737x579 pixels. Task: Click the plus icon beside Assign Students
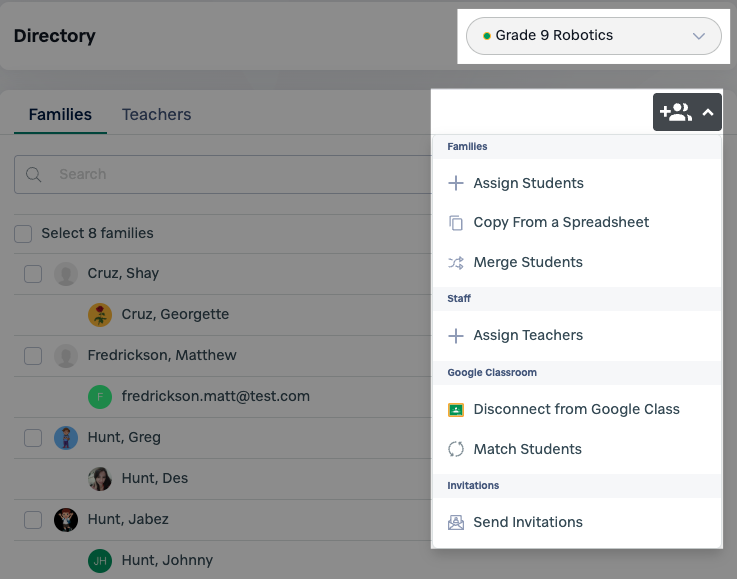(455, 183)
